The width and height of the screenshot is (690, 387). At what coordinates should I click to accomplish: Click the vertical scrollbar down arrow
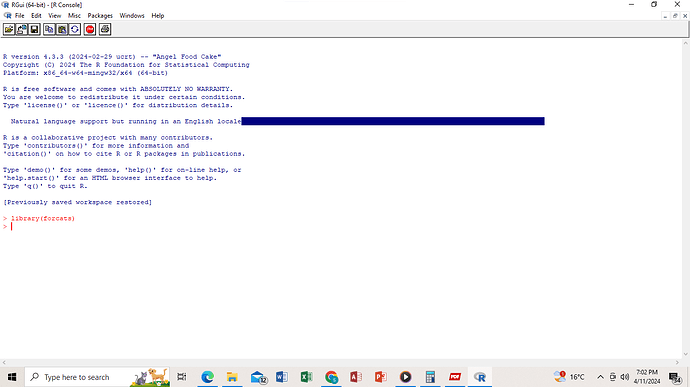coord(686,354)
